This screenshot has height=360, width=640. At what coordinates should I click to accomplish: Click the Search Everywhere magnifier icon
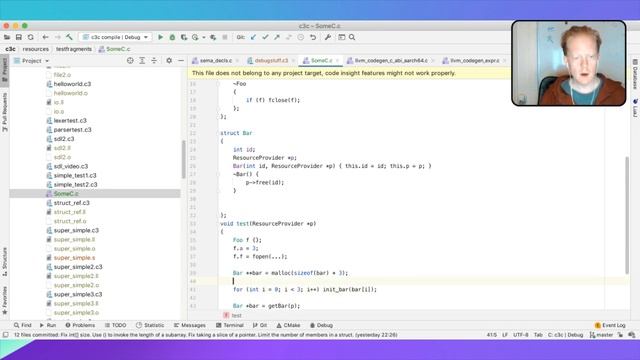point(352,37)
